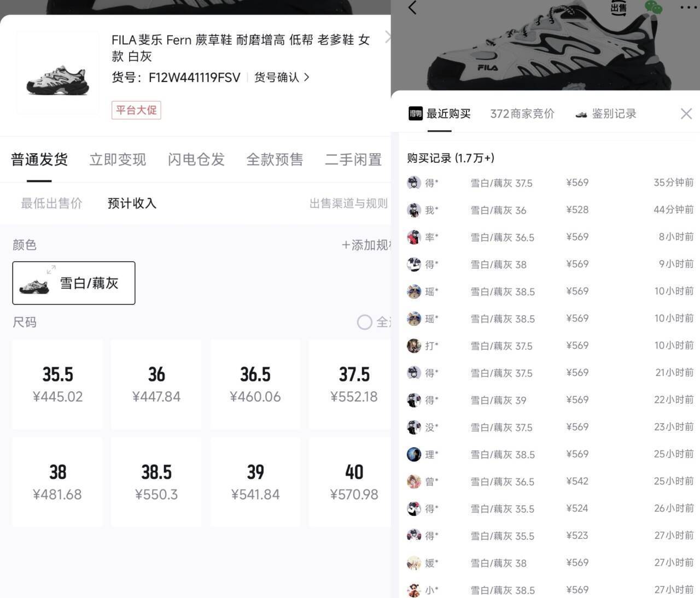Switch to 普通发货 tab
The height and width of the screenshot is (598, 700).
coord(39,160)
